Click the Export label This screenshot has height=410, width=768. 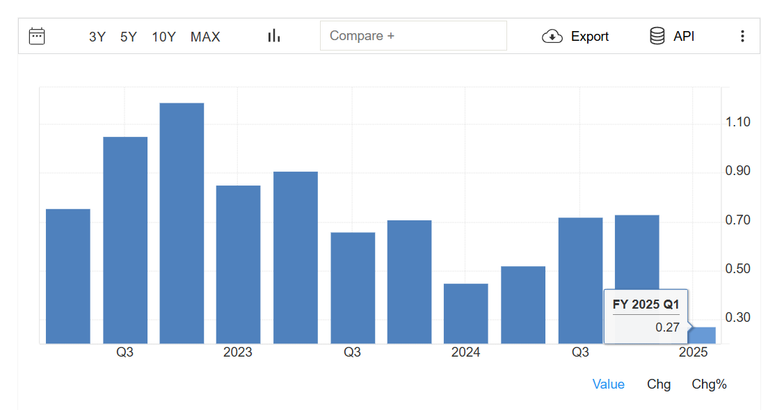click(590, 36)
